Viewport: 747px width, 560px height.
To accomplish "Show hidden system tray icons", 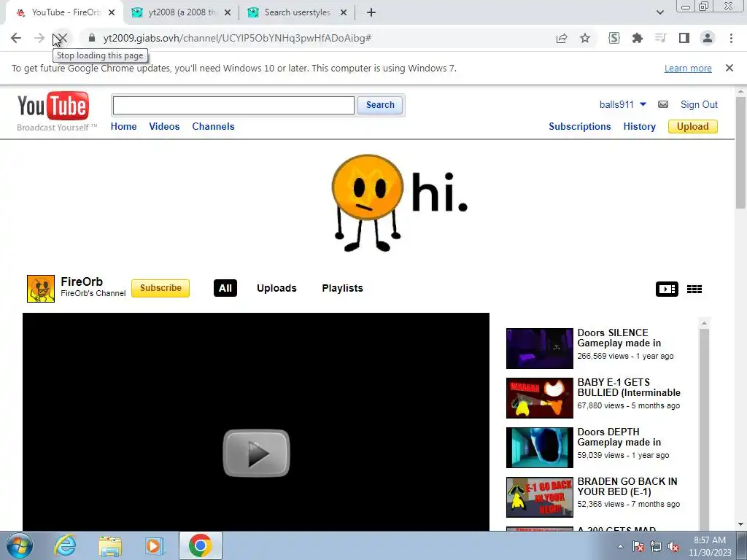I will 620,546.
